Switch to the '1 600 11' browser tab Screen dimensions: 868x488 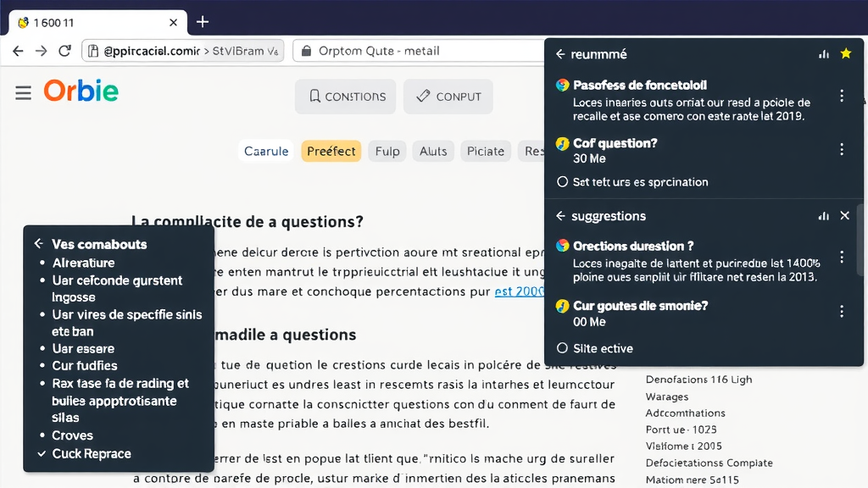93,22
